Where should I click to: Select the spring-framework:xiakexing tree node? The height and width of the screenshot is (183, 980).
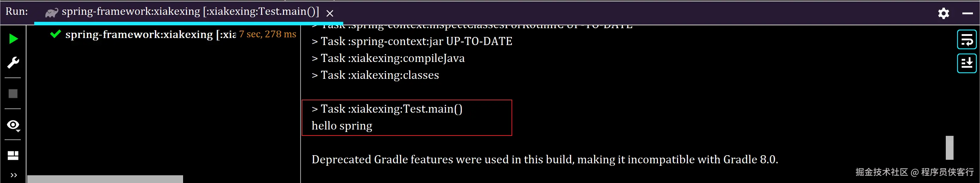[151, 34]
